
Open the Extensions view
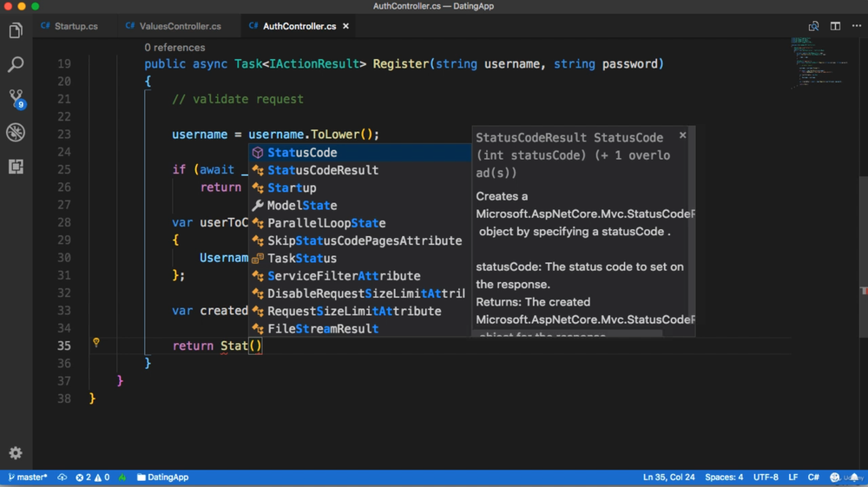click(x=16, y=166)
